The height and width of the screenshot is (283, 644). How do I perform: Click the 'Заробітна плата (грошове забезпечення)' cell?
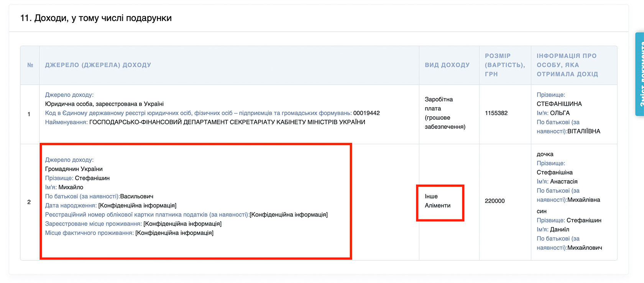[445, 113]
